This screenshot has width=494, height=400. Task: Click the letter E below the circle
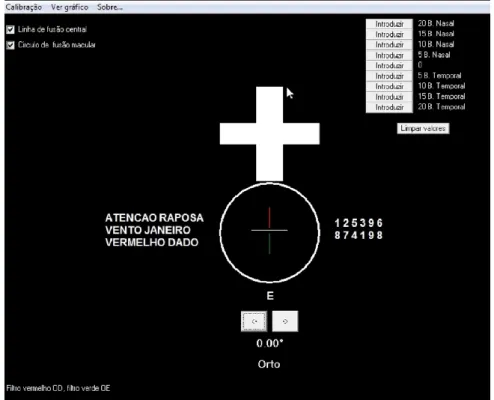click(x=270, y=296)
